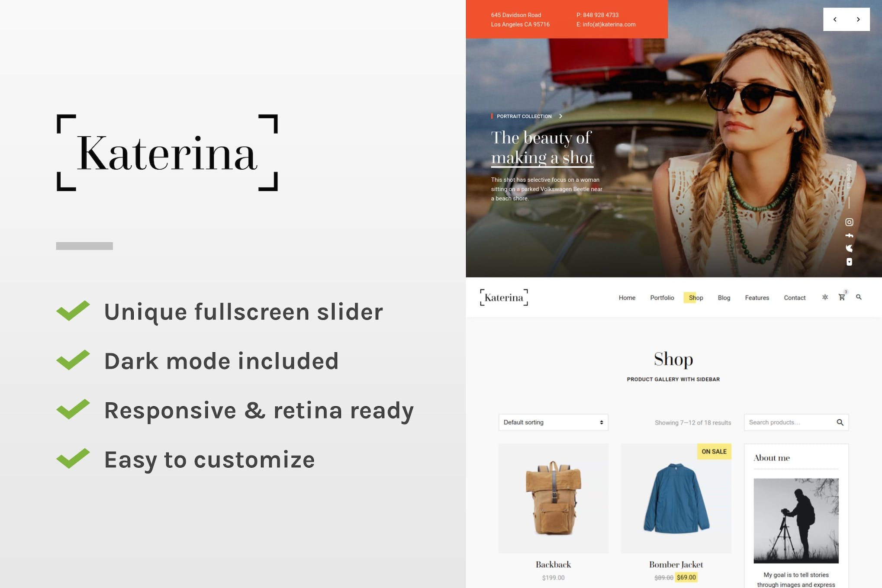Click the search products input field
Image resolution: width=882 pixels, height=588 pixels.
coord(790,422)
